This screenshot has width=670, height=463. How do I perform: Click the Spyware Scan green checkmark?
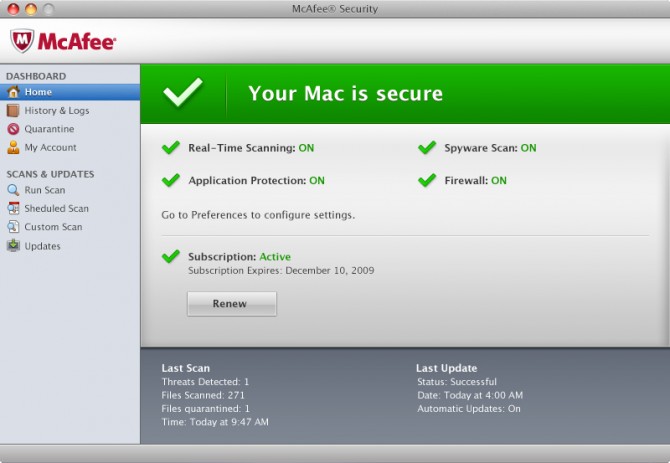point(427,147)
